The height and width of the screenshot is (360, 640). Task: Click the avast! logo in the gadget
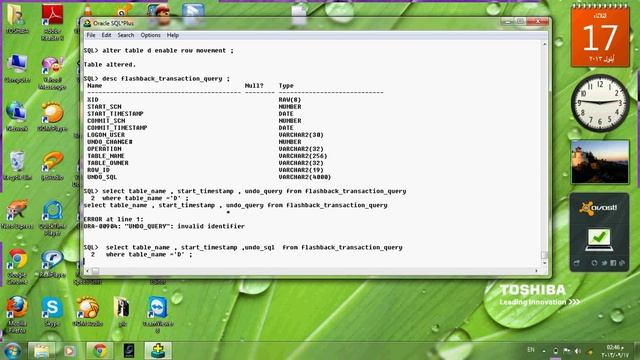click(598, 208)
